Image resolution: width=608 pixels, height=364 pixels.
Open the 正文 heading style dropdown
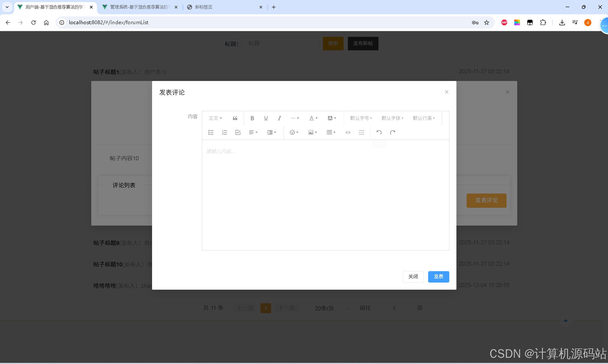click(215, 118)
